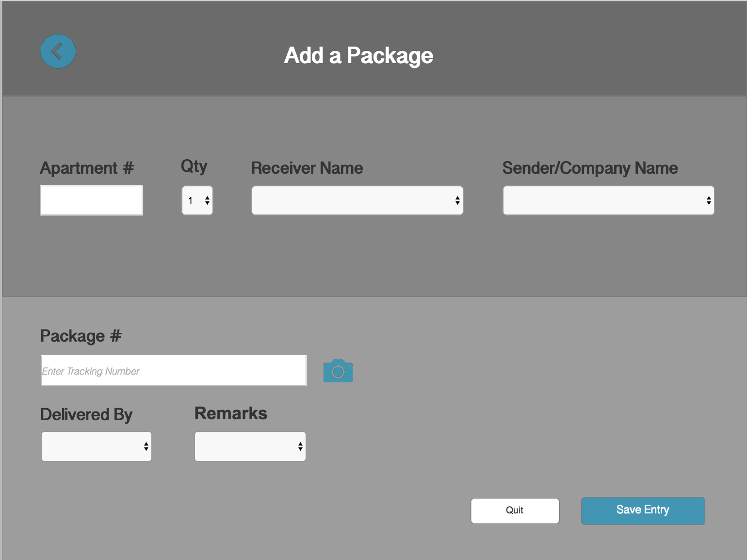
Task: Click the Save Entry button
Action: (643, 511)
